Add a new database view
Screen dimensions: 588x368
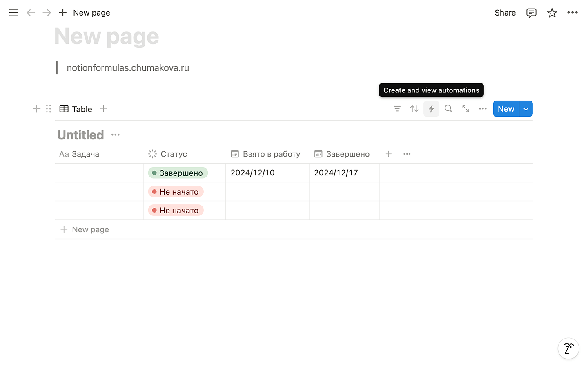pos(104,108)
